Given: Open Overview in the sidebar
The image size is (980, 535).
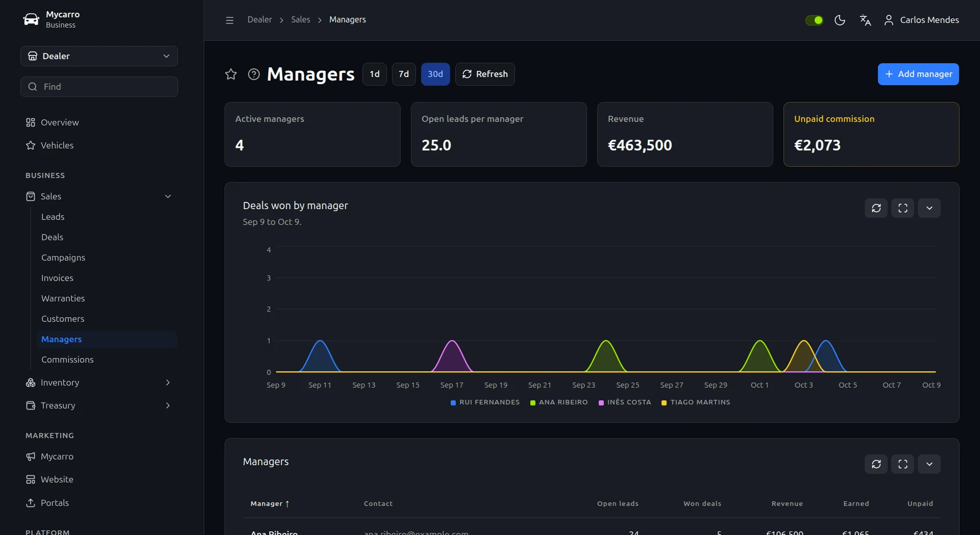Looking at the screenshot, I should [99, 122].
